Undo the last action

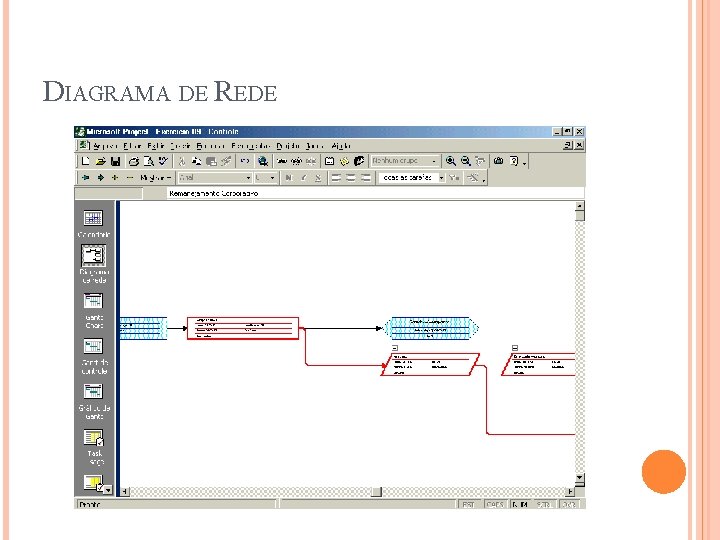tap(245, 161)
